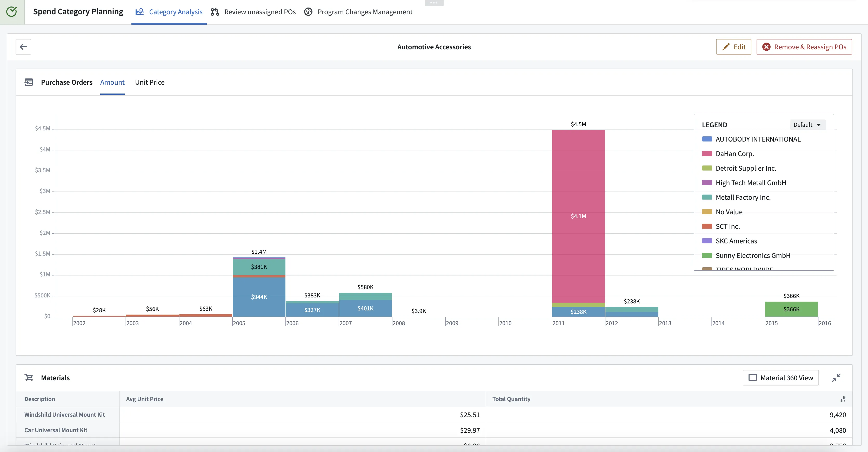Collapse the Materials panel with arrows icon
868x452 pixels.
click(x=836, y=377)
